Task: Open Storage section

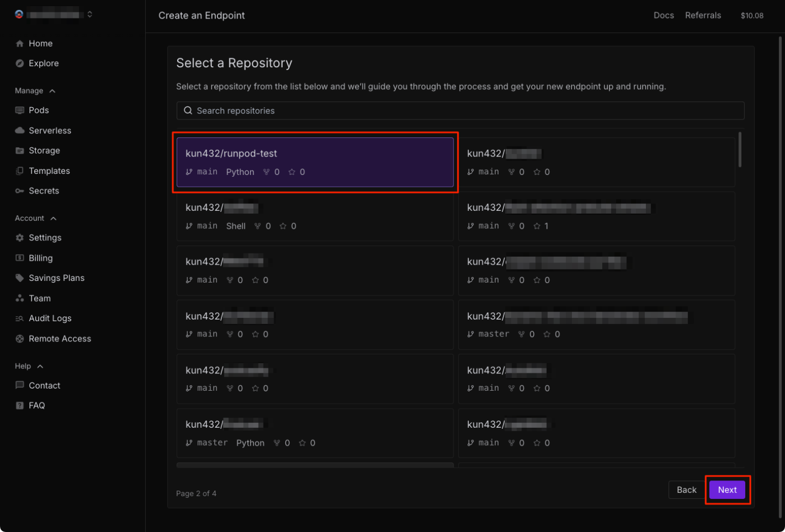Action: coord(44,151)
